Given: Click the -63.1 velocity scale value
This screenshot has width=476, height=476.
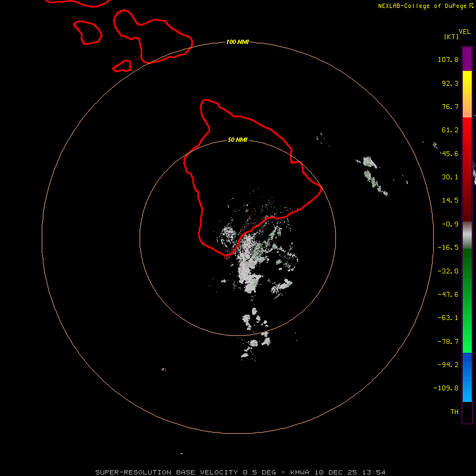Looking at the screenshot, I should pos(448,318).
